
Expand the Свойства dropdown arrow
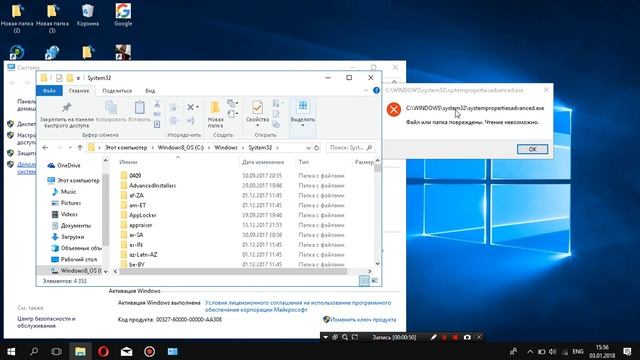[x=257, y=125]
